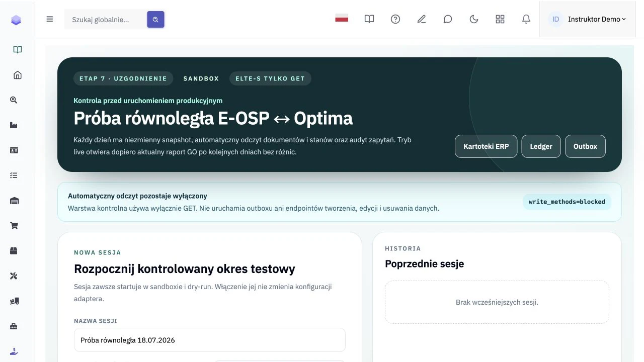The image size is (644, 362).
Task: Click the 'Poprzednie sesje' heading
Action: [425, 264]
